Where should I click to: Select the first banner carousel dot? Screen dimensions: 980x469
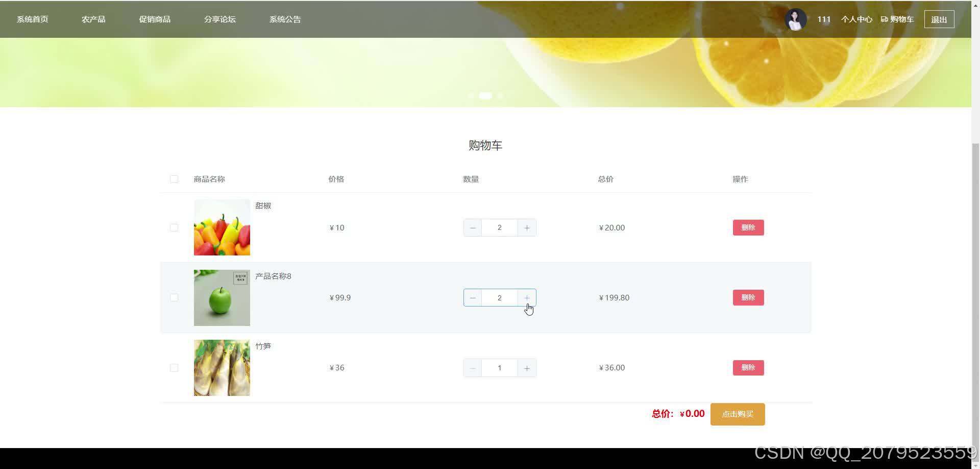coord(471,96)
